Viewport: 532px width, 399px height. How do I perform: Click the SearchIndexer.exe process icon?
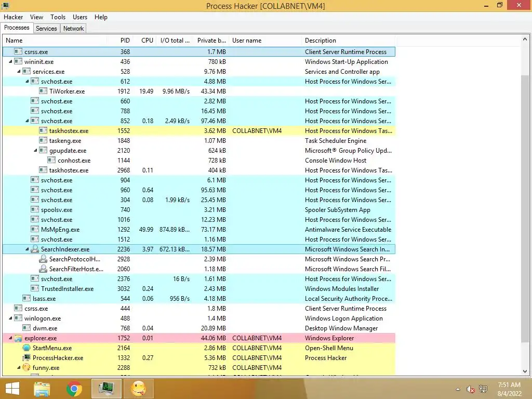pyautogui.click(x=35, y=249)
